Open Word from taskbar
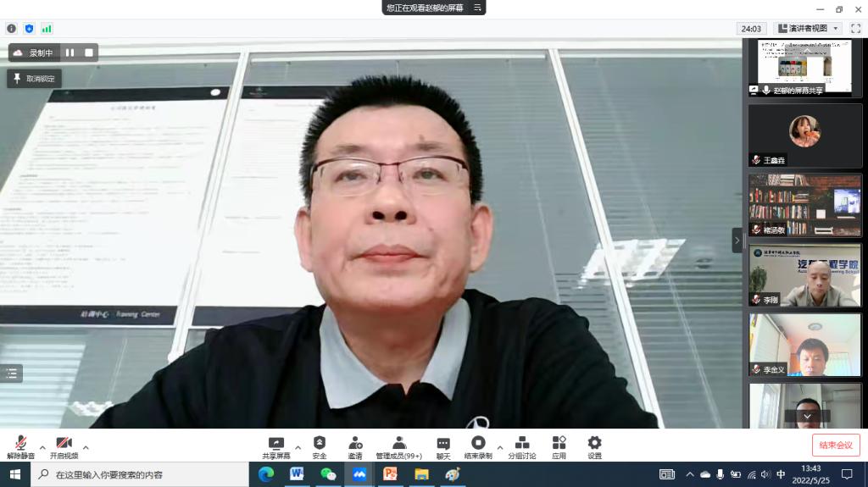 click(x=298, y=474)
